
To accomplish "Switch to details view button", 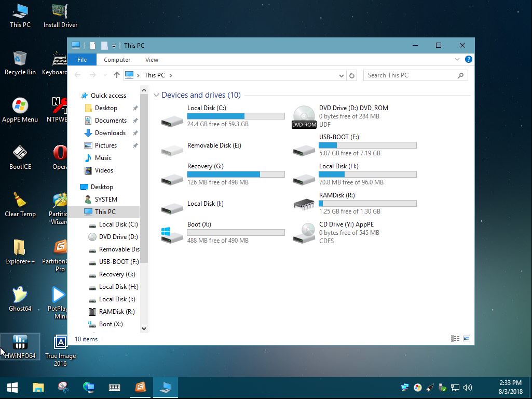I will 455,339.
